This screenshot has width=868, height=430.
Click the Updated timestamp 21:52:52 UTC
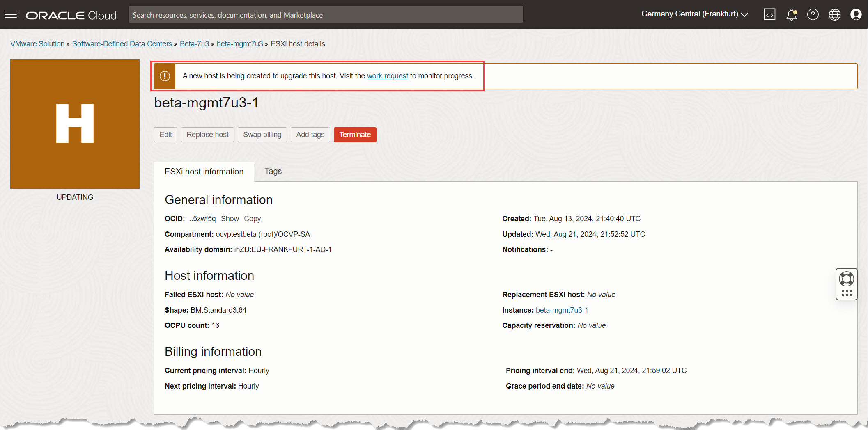pos(590,234)
